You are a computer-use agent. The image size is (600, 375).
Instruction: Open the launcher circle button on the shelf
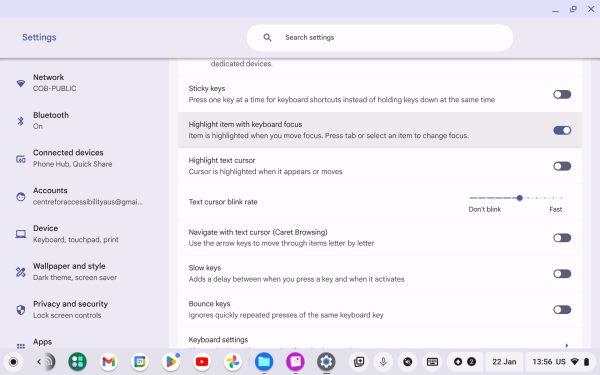pyautogui.click(x=13, y=362)
